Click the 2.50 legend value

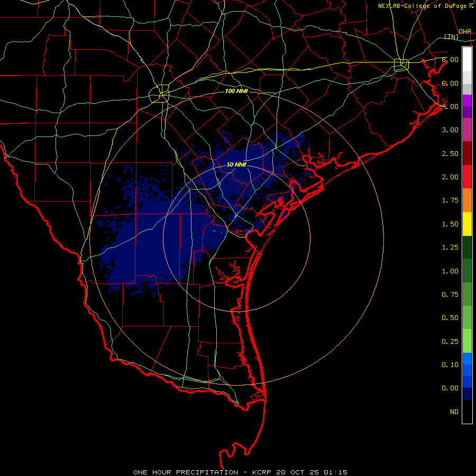point(450,153)
